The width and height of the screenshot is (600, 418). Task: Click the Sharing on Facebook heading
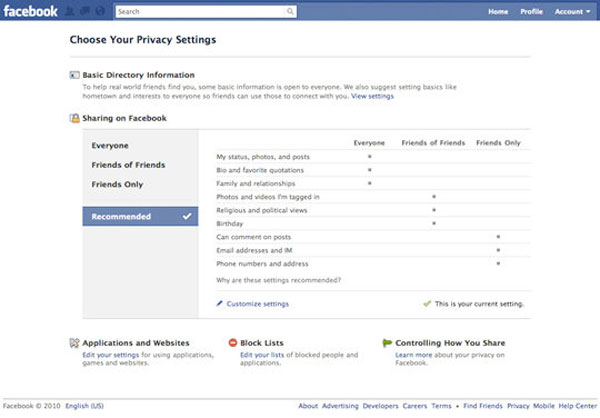click(124, 118)
